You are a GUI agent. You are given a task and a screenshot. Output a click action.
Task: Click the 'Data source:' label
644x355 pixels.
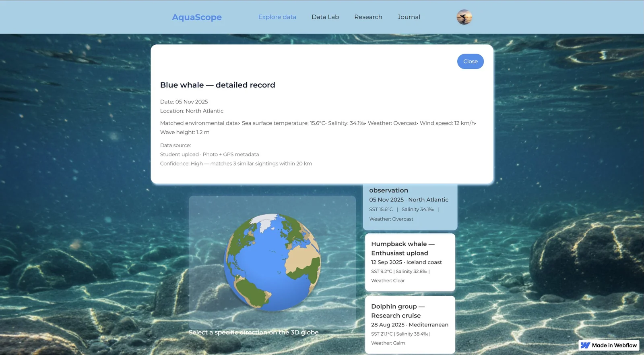point(175,145)
